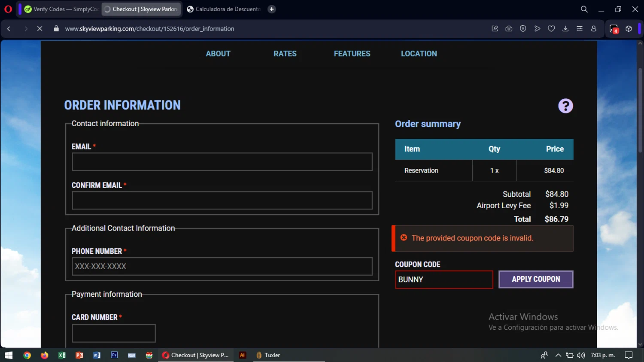This screenshot has height=362, width=644.
Task: Open the Windows notification center
Action: (x=629, y=355)
